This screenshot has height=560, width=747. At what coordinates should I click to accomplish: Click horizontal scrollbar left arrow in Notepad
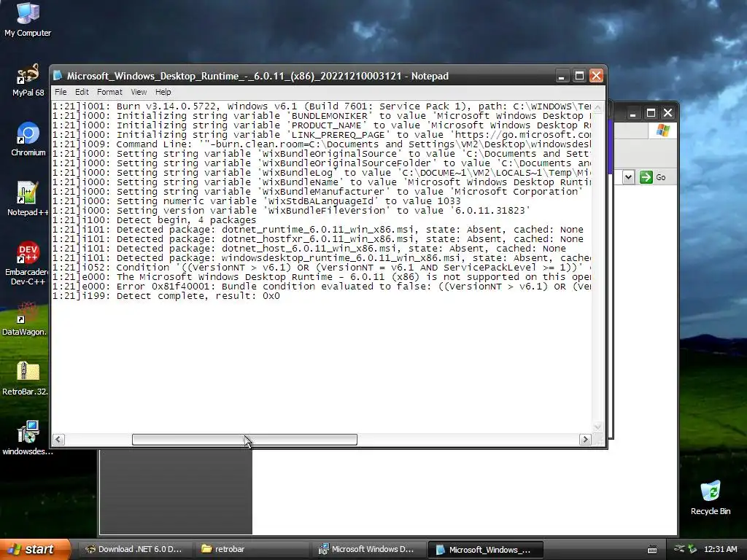pyautogui.click(x=58, y=440)
